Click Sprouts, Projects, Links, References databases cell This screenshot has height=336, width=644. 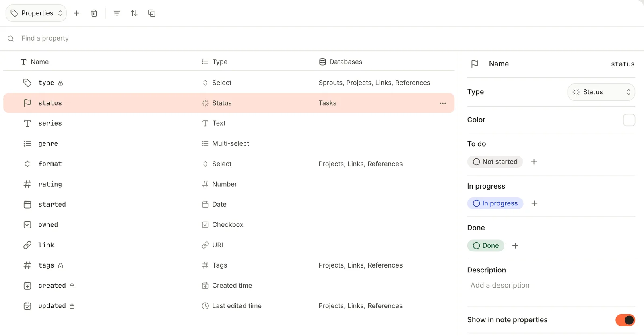pyautogui.click(x=374, y=83)
